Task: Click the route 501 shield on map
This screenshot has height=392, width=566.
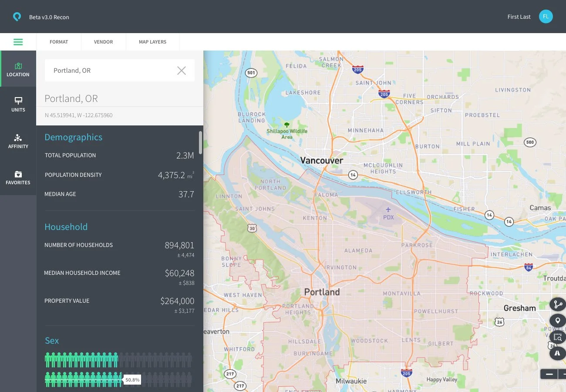Action: 251,73
